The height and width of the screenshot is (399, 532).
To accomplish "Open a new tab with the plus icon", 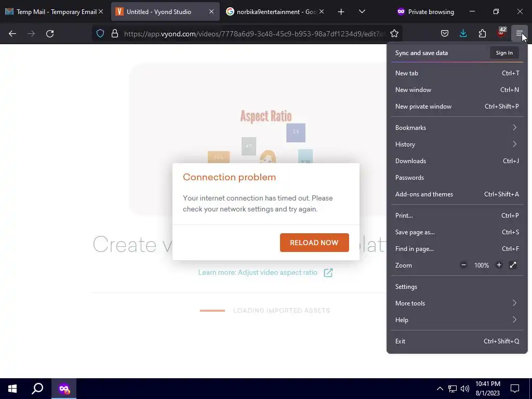I will pyautogui.click(x=341, y=12).
